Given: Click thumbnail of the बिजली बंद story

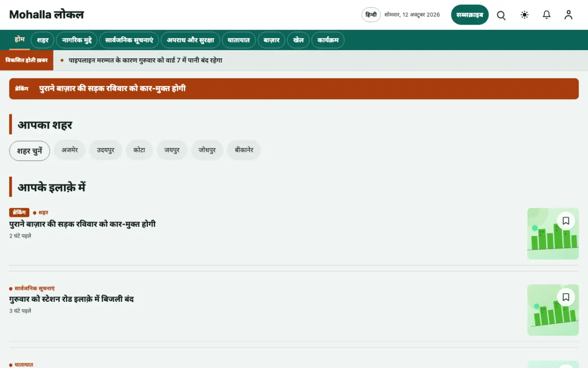Looking at the screenshot, I should [x=553, y=310].
